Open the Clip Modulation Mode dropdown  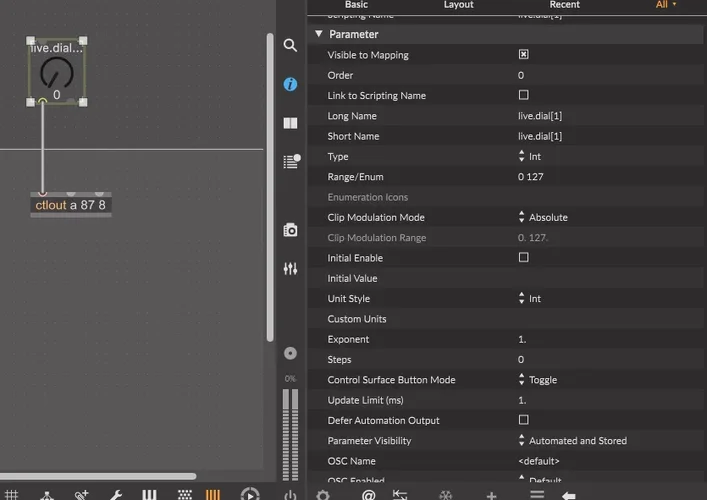[545, 217]
